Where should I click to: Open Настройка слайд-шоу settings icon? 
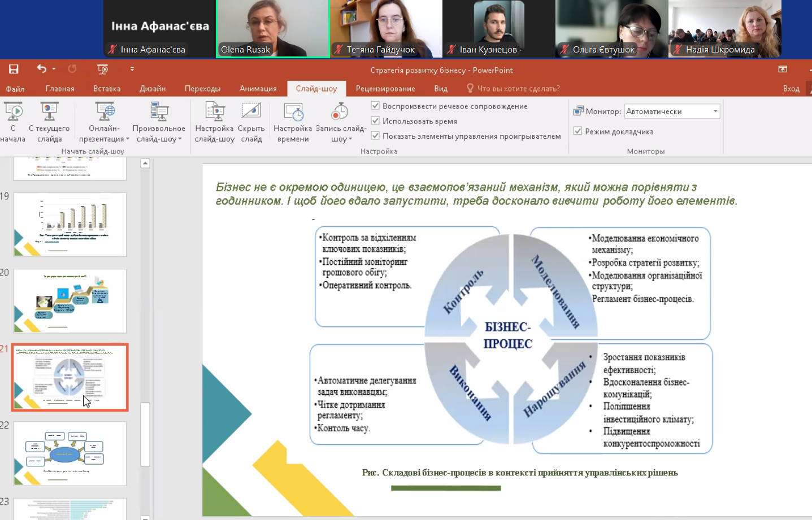tap(215, 112)
